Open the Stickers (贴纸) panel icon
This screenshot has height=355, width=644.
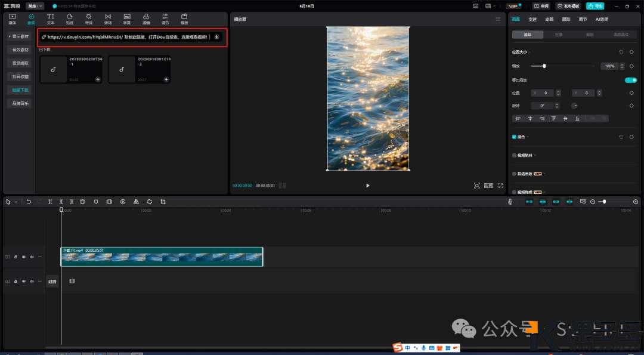tap(70, 18)
